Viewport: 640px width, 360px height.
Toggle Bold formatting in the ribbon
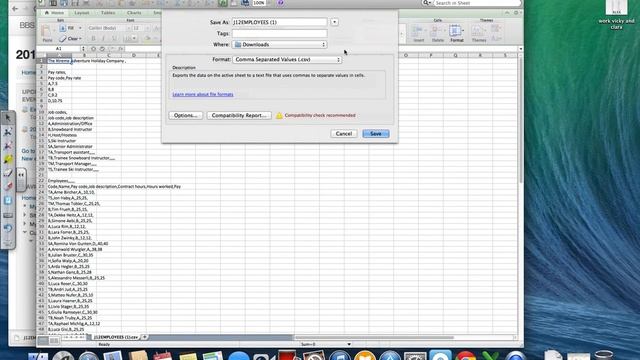tap(93, 38)
